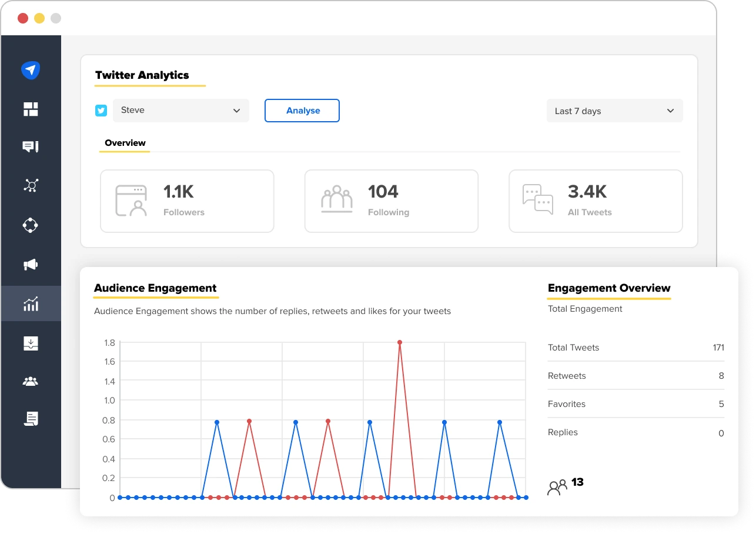Switch to the Overview tab
The width and height of the screenshot is (756, 534).
(125, 143)
